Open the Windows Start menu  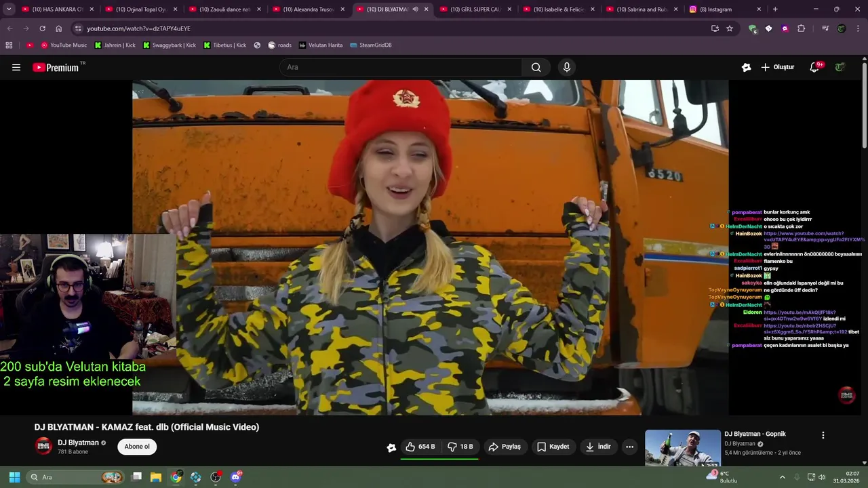click(x=14, y=477)
